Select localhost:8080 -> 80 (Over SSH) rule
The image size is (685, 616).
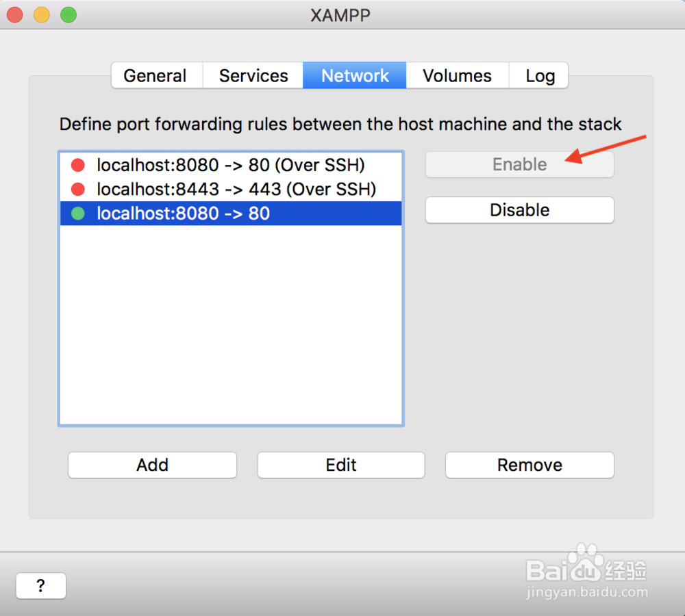(231, 165)
